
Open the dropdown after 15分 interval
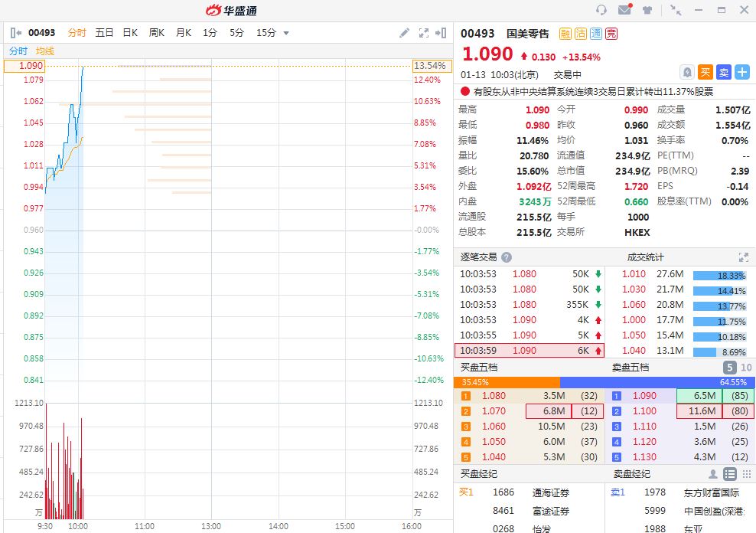286,33
